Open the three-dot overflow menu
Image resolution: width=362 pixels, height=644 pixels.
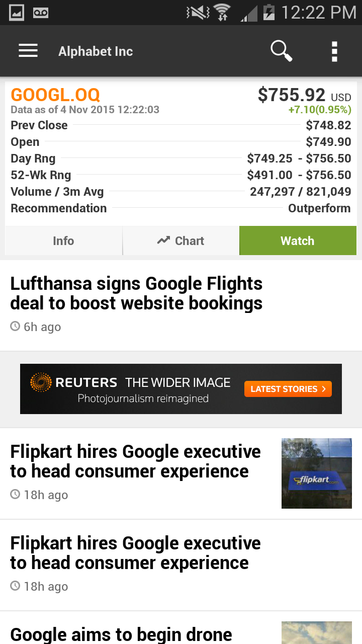tap(334, 51)
